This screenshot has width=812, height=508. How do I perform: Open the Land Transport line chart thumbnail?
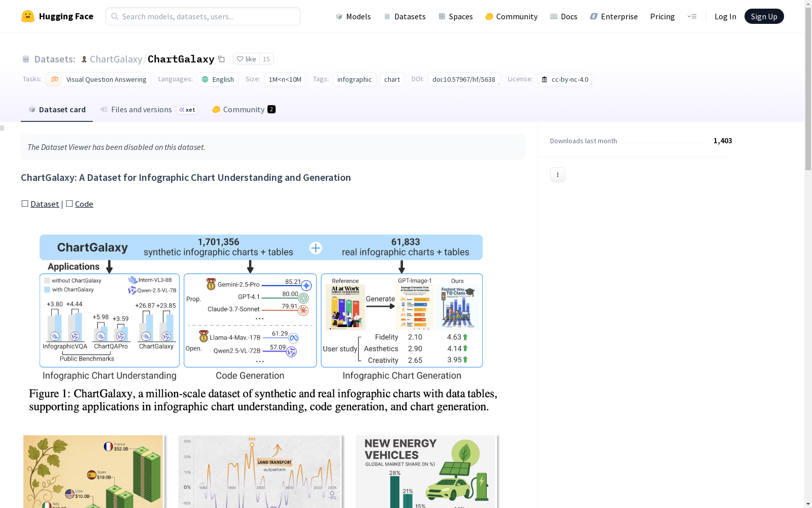(261, 471)
